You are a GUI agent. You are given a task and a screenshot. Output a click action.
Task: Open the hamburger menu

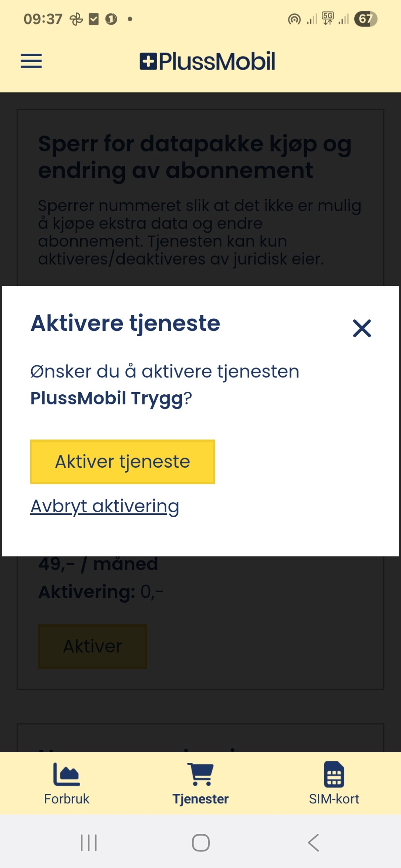(31, 61)
